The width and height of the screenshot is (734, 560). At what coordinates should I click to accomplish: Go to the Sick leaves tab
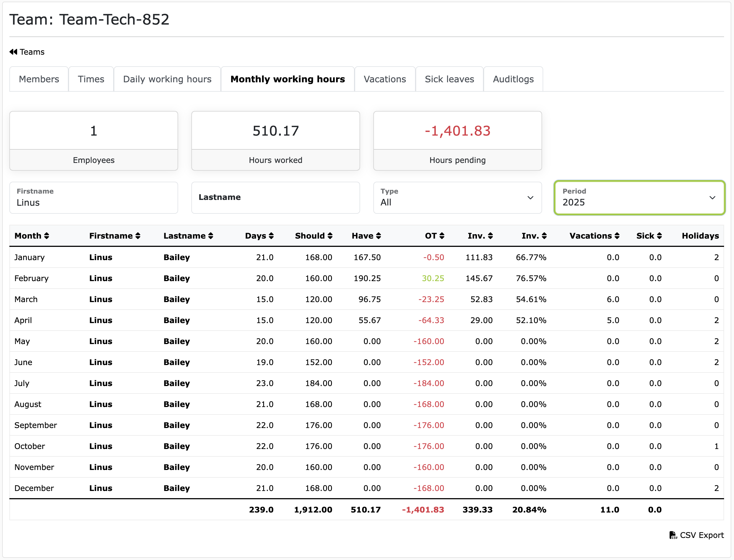449,79
